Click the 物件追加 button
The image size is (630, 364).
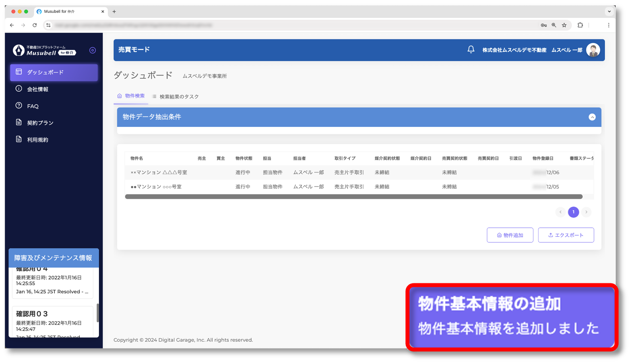point(510,235)
